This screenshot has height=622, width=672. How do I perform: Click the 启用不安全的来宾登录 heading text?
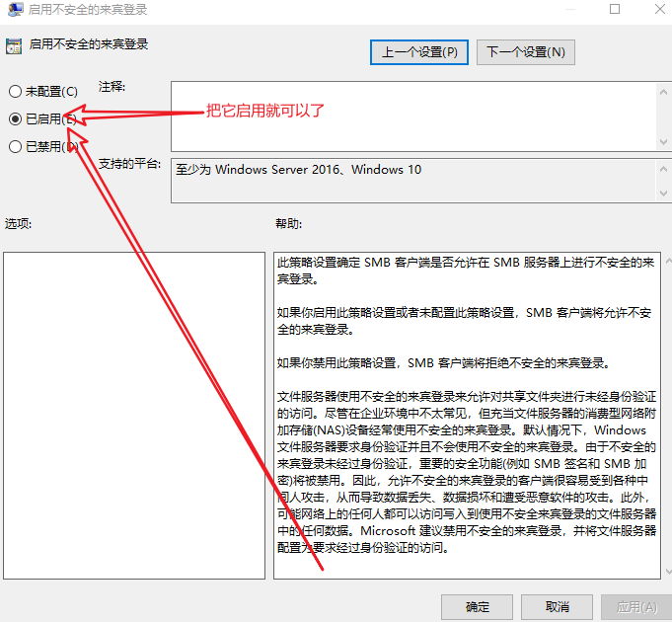[89, 44]
